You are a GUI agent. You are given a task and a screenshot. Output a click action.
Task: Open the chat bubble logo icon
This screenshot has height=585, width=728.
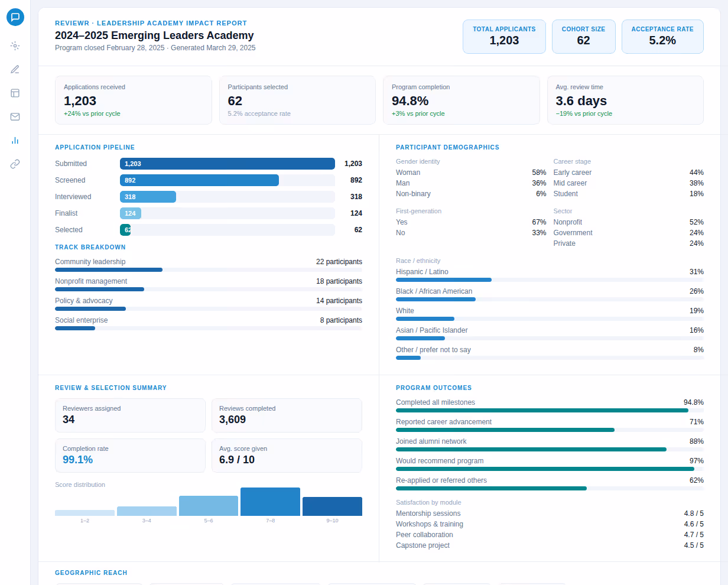pos(15,17)
